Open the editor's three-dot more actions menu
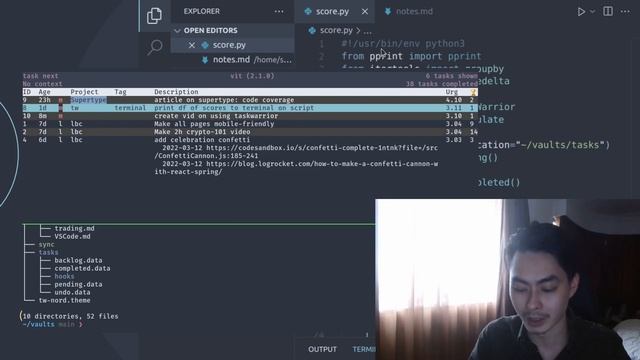Screen dimensions: 640x360 [x=625, y=11]
